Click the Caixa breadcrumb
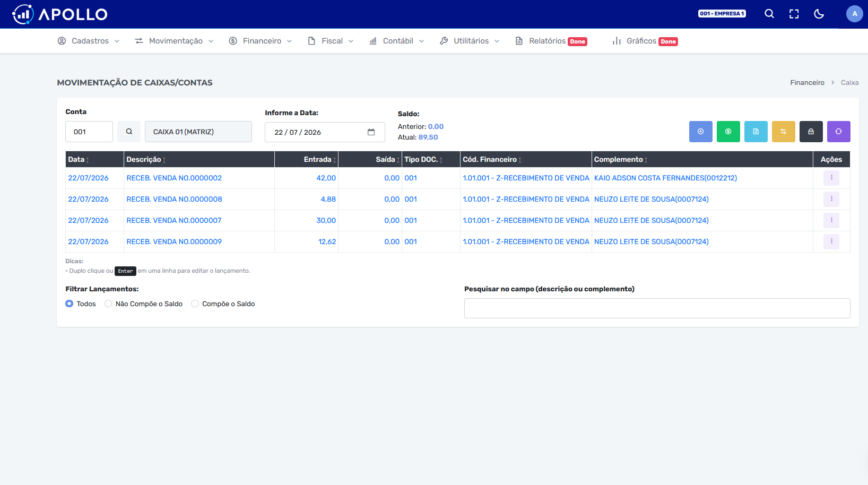The height and width of the screenshot is (485, 868). pyautogui.click(x=849, y=82)
